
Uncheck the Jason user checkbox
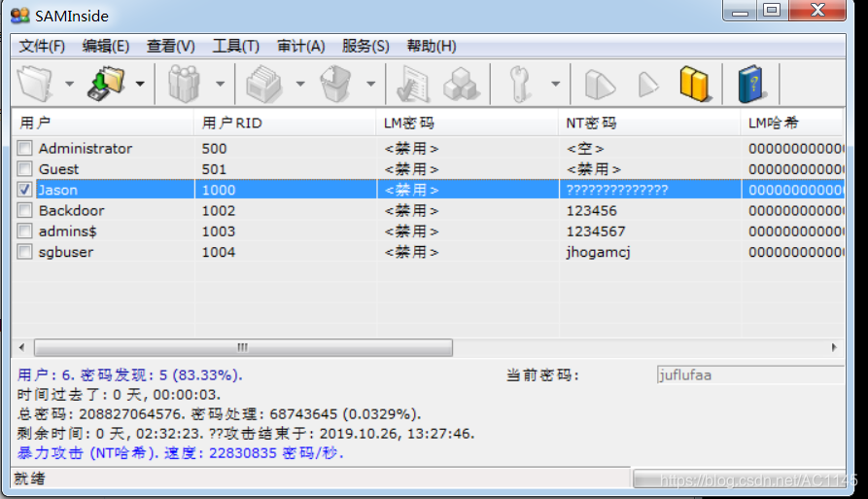24,190
